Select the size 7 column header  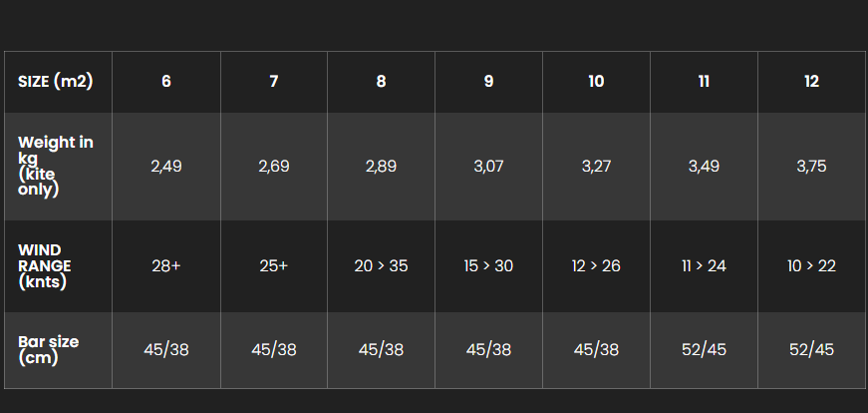click(273, 82)
